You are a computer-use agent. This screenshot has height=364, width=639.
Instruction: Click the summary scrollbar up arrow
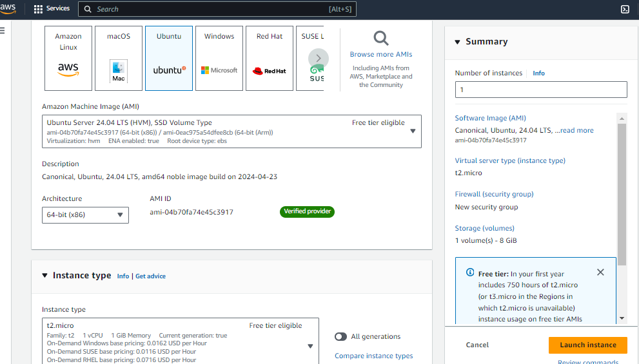click(622, 119)
